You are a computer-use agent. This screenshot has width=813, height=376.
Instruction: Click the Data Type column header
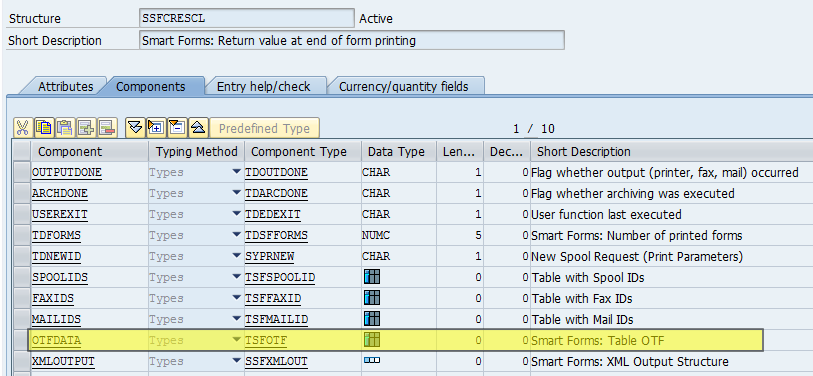(399, 151)
